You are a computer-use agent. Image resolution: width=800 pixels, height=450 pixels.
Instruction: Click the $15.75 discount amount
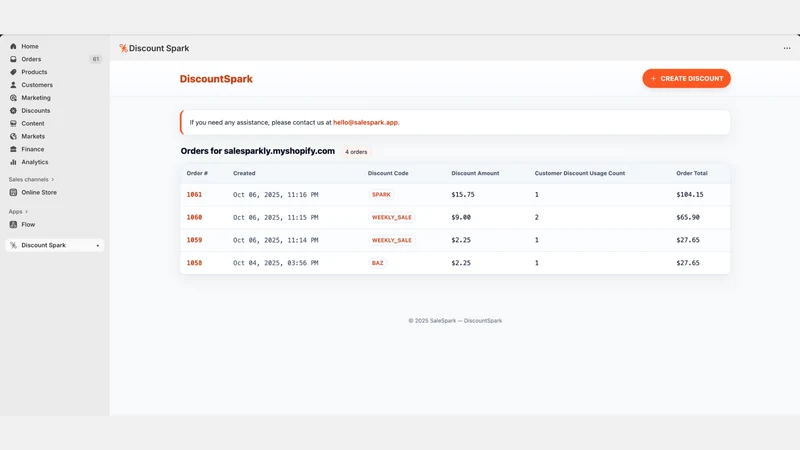tap(463, 194)
